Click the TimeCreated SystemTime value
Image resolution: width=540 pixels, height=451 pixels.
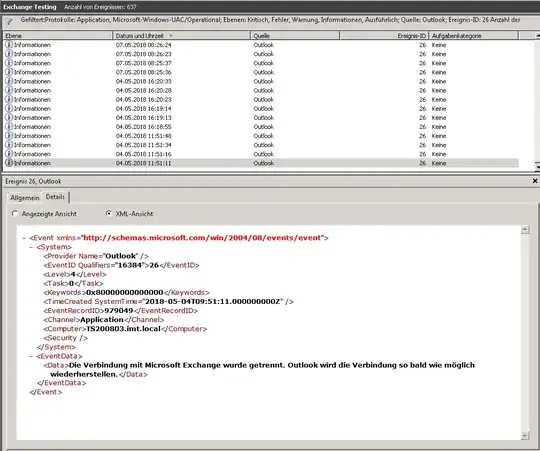tap(213, 302)
